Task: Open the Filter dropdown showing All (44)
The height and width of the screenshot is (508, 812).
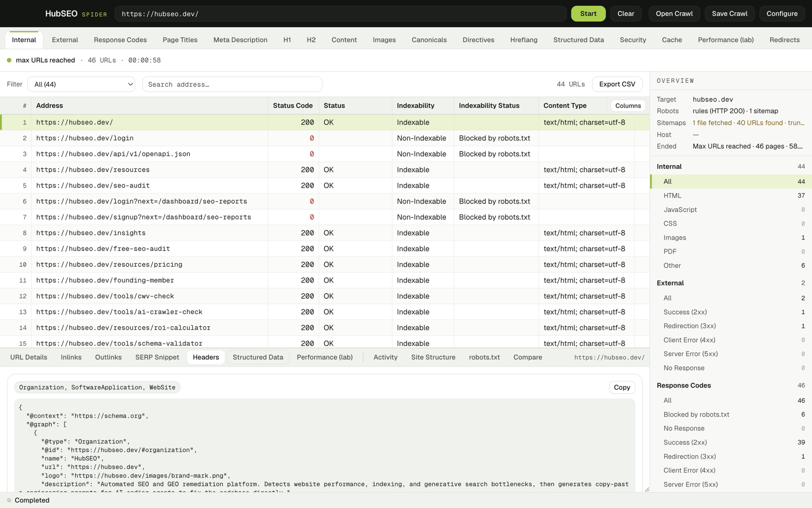Action: tap(81, 84)
